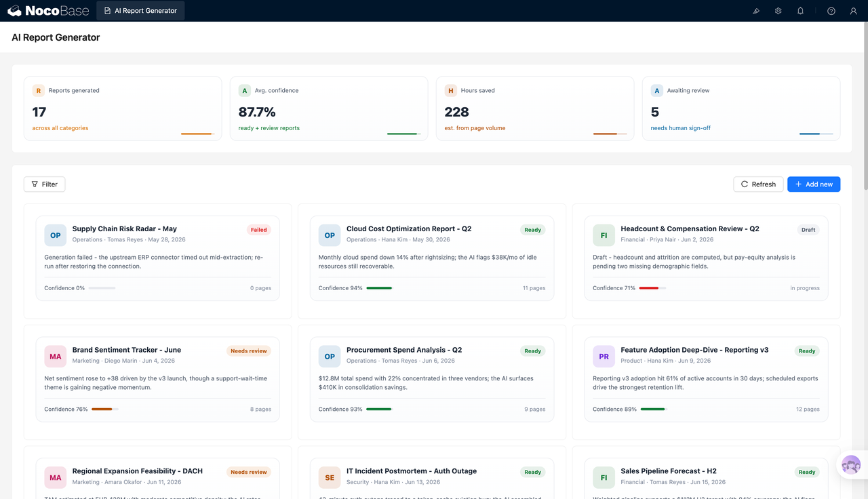Click the H icon on Hours saved
This screenshot has width=868, height=499.
point(450,90)
